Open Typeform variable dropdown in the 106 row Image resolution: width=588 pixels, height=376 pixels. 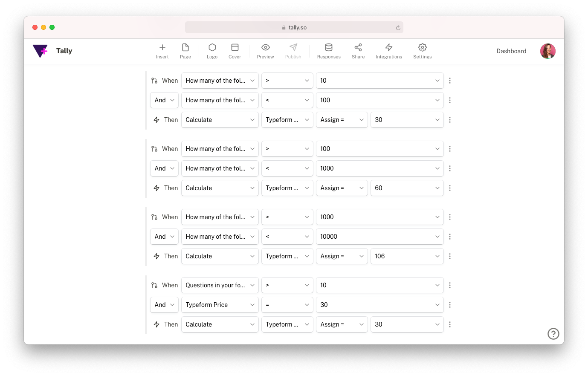287,256
